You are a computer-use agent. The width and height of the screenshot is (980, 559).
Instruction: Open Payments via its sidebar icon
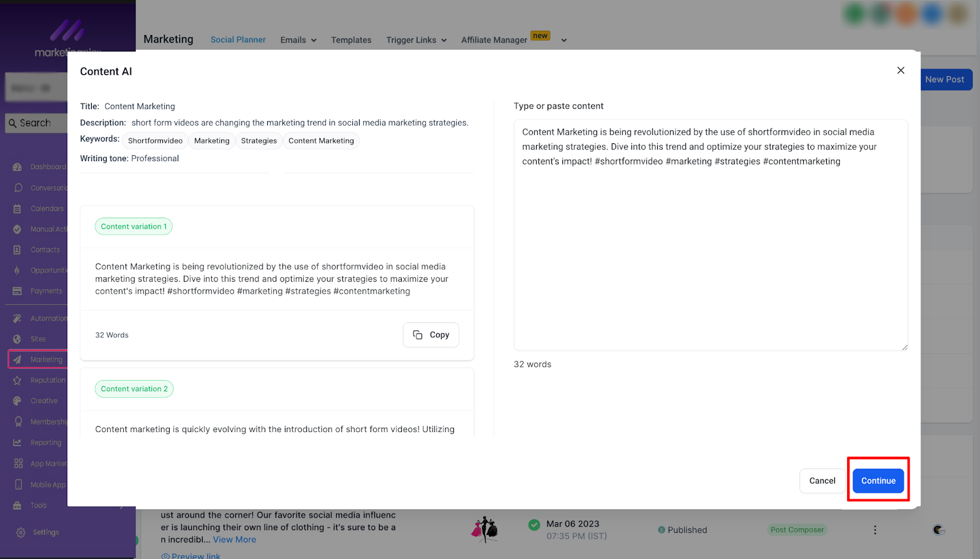(18, 291)
